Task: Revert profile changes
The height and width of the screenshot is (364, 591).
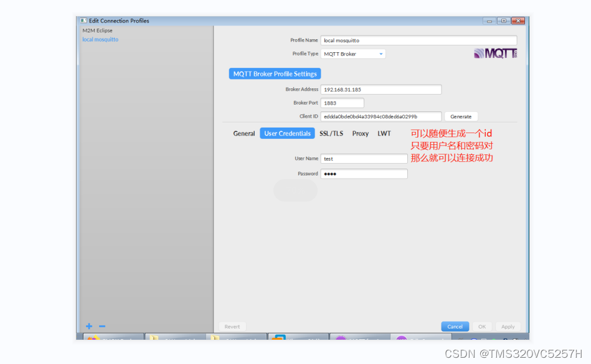Action: point(232,327)
